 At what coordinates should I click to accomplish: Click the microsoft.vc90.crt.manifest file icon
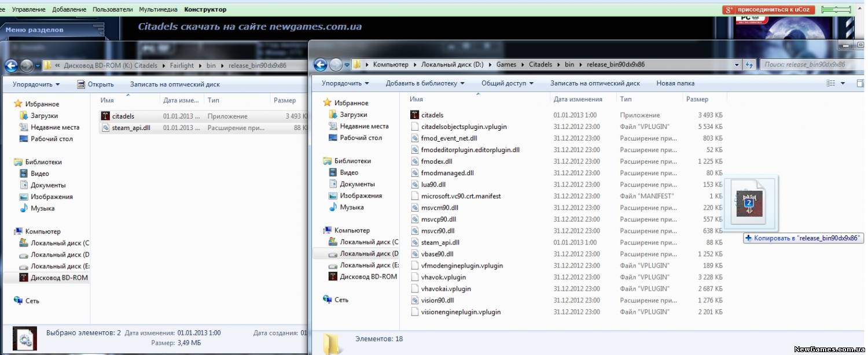[x=415, y=196]
